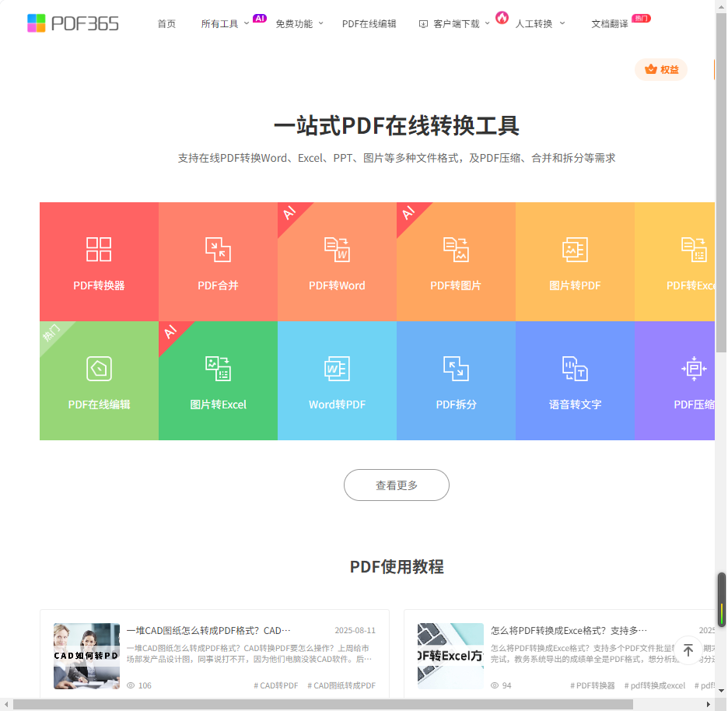Open the CAD如何转PD article thumbnail

tap(86, 656)
